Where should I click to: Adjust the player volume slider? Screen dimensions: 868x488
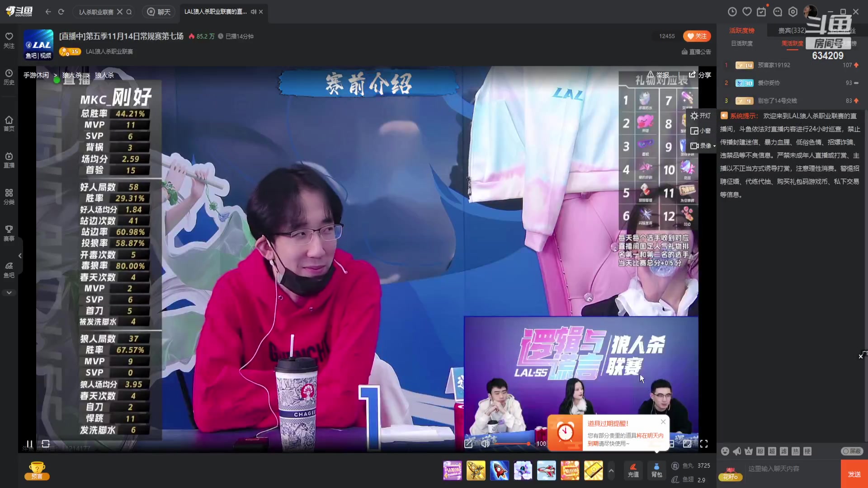[512, 444]
